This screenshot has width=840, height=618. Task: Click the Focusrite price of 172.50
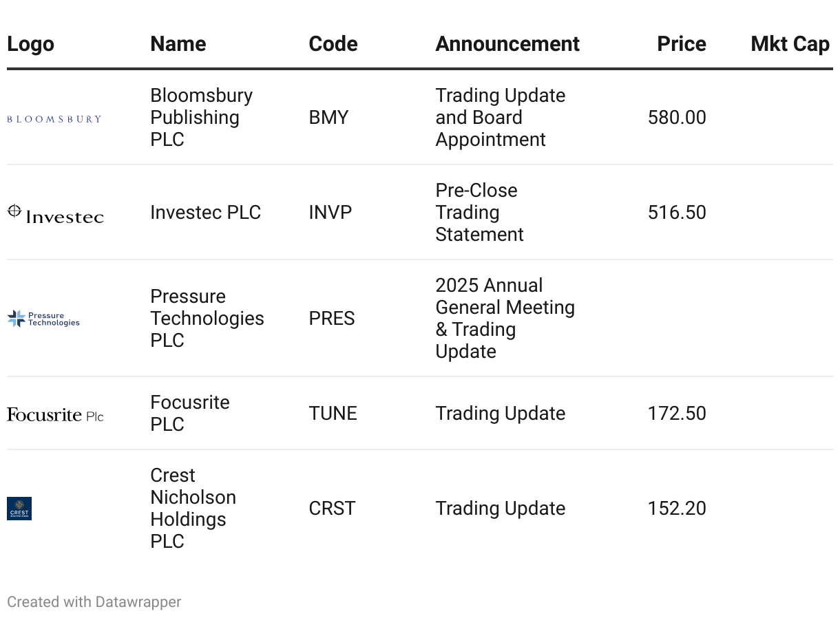pyautogui.click(x=677, y=413)
